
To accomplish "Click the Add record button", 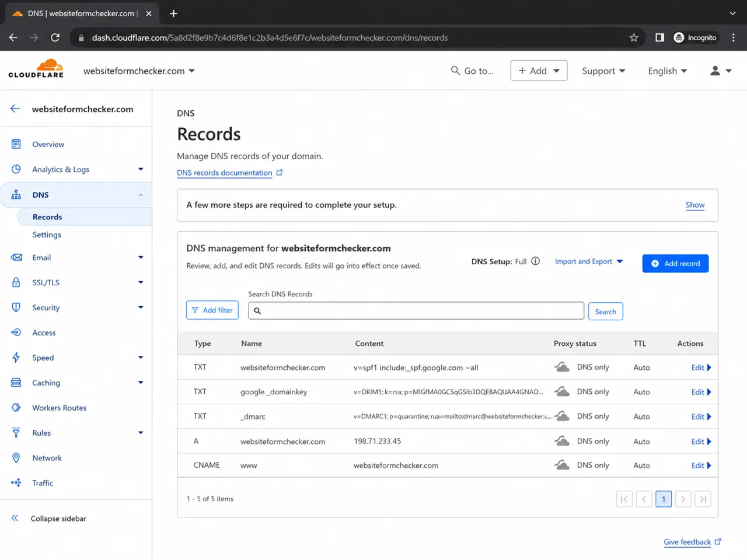I will (675, 264).
